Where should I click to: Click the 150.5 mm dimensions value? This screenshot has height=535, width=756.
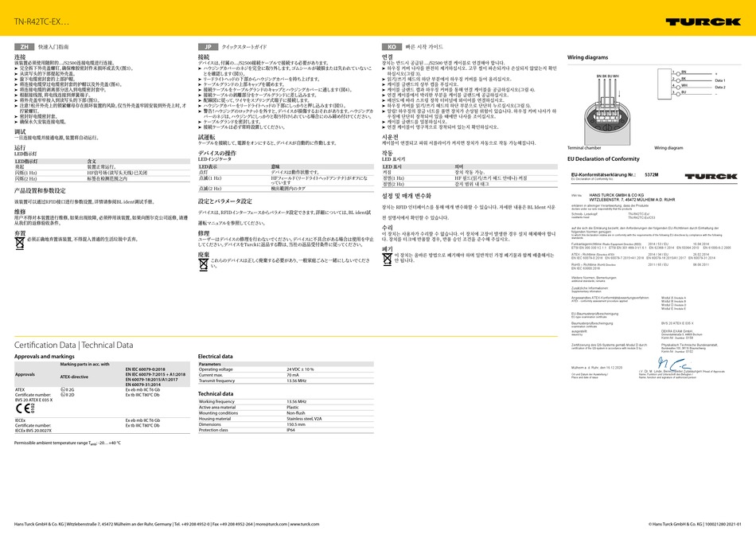point(296,424)
